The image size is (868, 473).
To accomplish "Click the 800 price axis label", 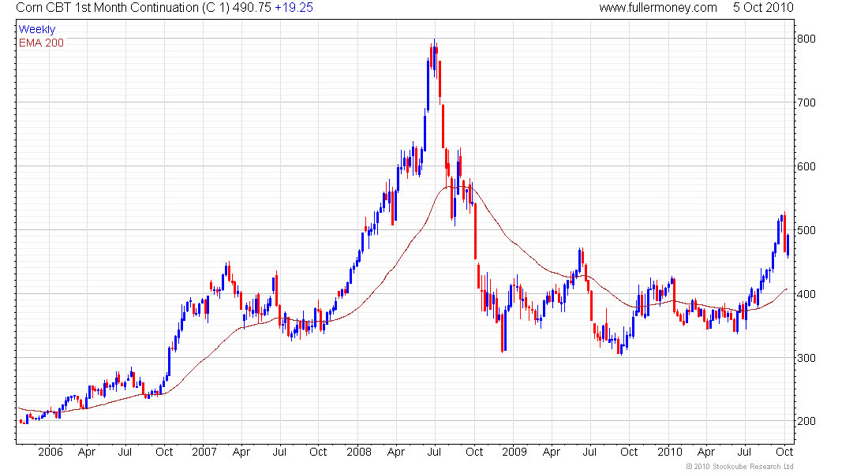I will pyautogui.click(x=806, y=39).
